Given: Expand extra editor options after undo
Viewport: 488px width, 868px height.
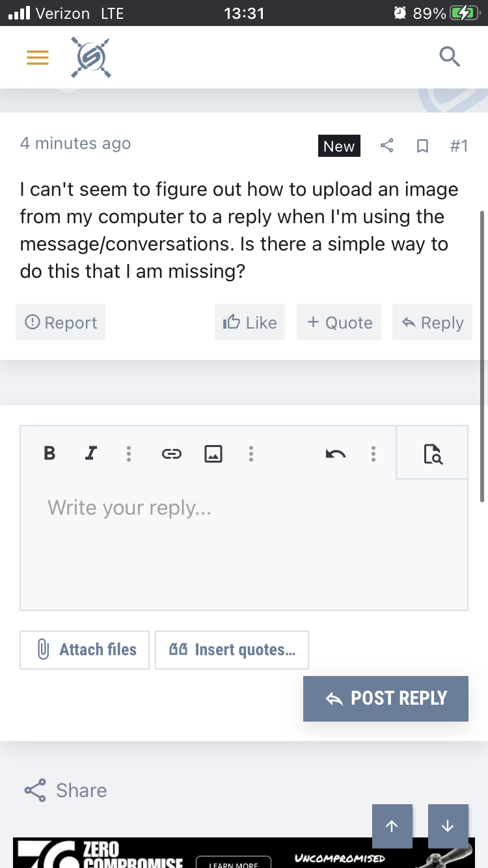Looking at the screenshot, I should pyautogui.click(x=373, y=454).
